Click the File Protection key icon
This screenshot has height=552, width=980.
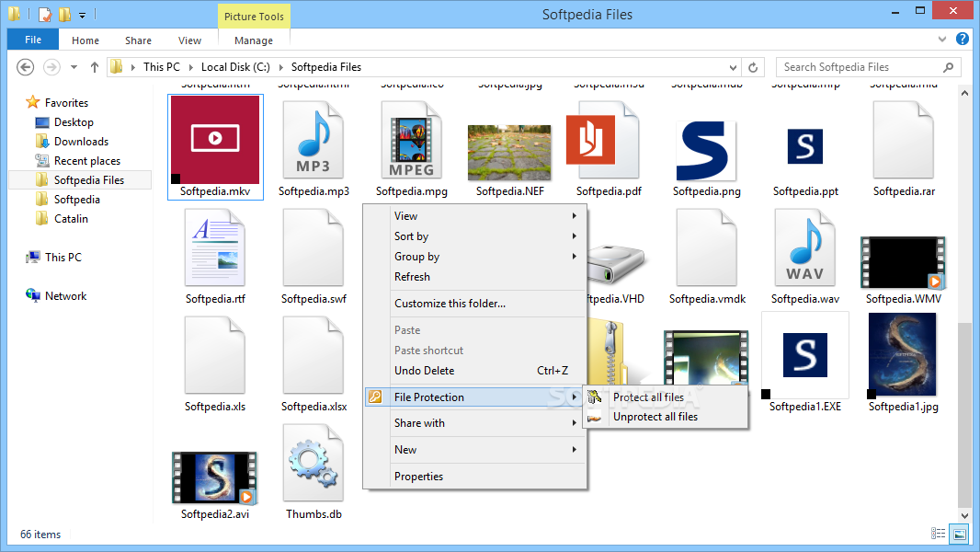click(375, 397)
